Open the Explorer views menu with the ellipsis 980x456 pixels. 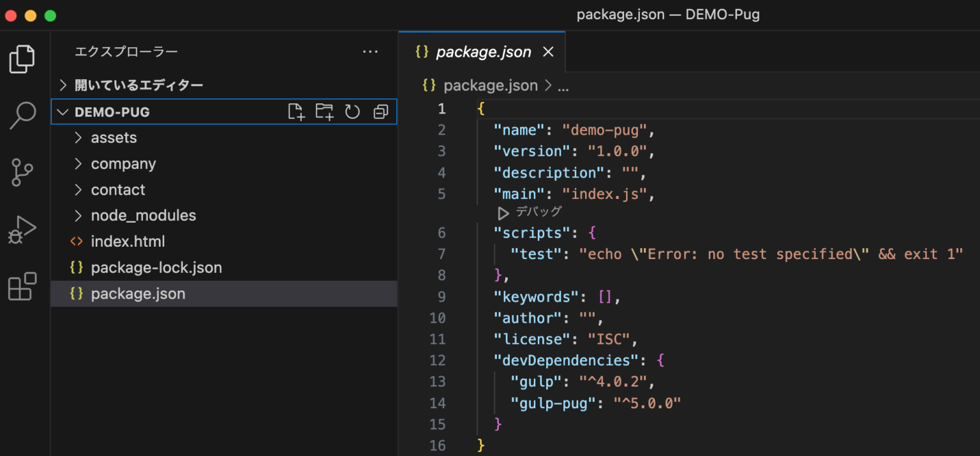coord(370,52)
